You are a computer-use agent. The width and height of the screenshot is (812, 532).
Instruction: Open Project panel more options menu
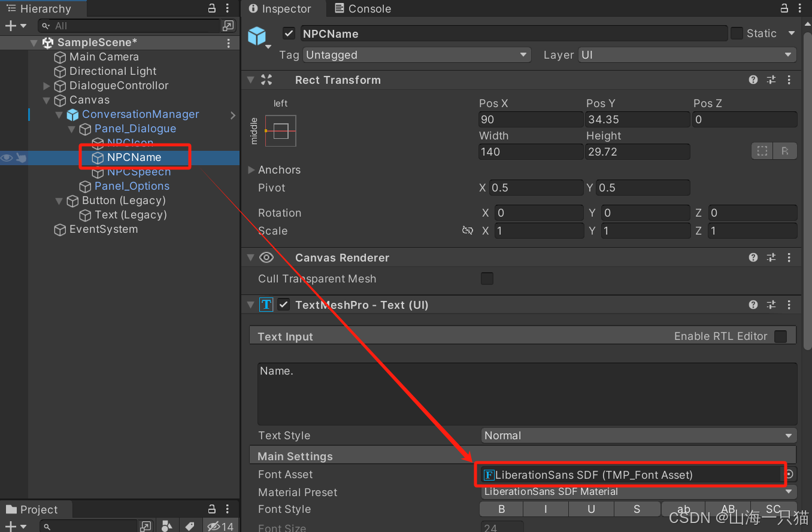[x=228, y=509]
